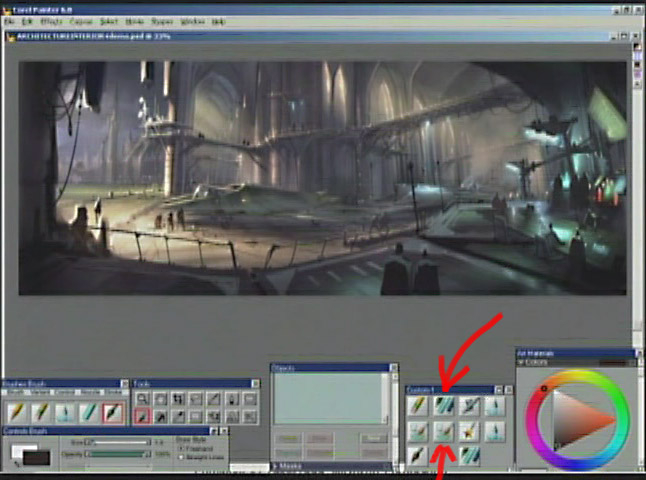Select the red-highlighted Brush tool in Tools palette
Screen dimensions: 646x480
tap(142, 417)
